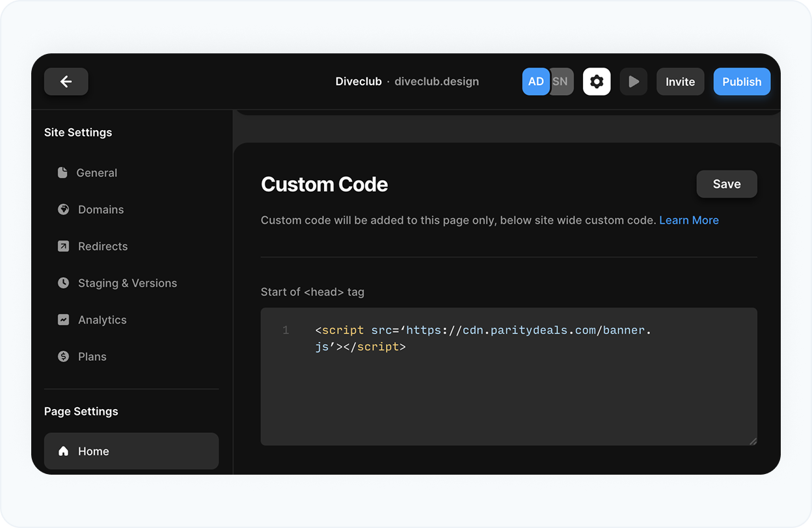Open the Analytics panel
The width and height of the screenshot is (812, 528).
pos(101,319)
